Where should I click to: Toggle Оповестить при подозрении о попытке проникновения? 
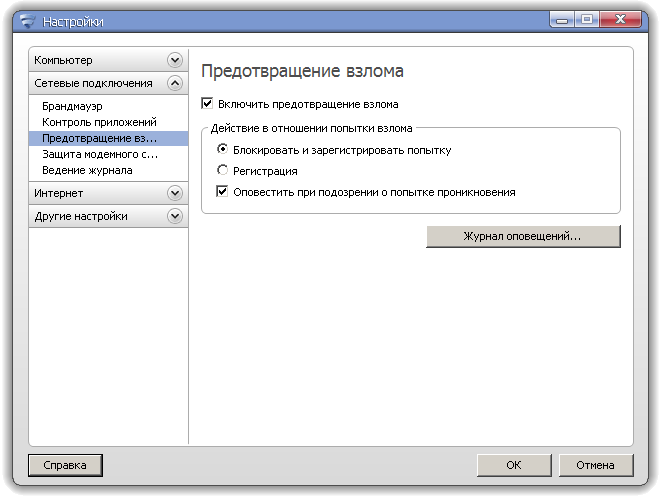(222, 192)
